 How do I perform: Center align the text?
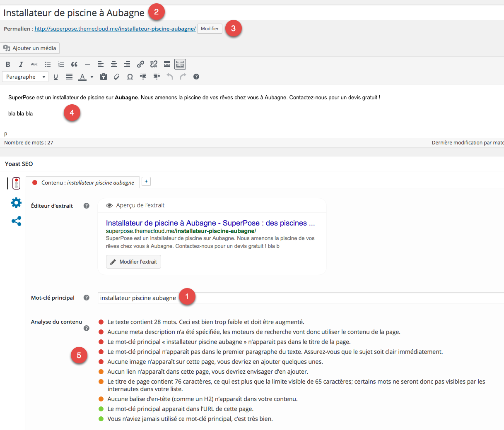[114, 64]
